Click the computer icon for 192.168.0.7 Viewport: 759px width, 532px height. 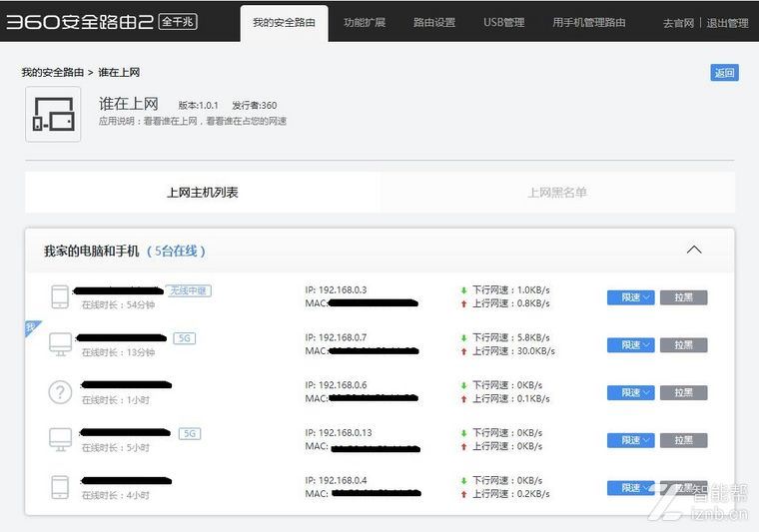tap(61, 344)
